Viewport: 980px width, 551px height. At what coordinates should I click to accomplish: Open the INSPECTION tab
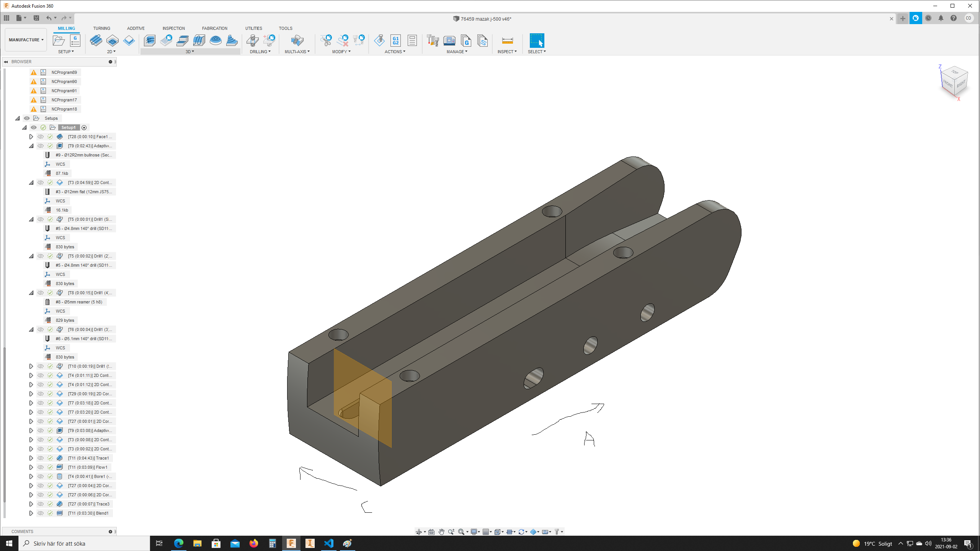click(x=173, y=28)
